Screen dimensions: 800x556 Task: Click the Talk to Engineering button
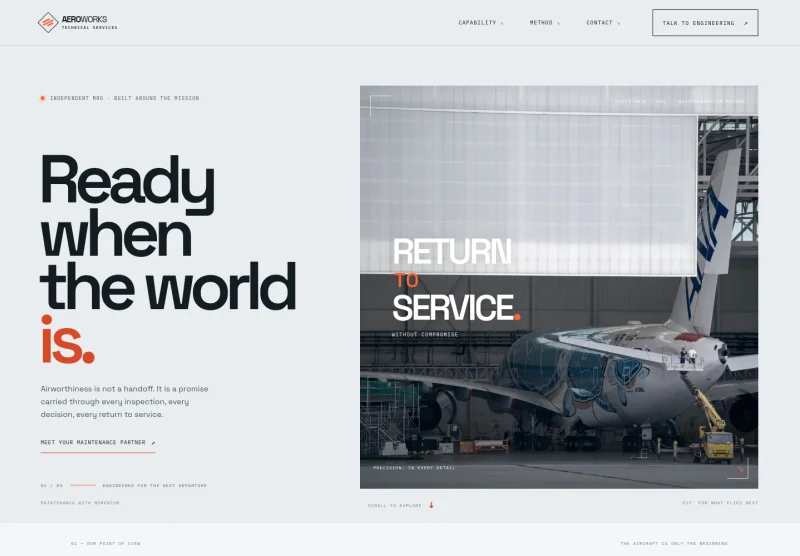pyautogui.click(x=705, y=22)
